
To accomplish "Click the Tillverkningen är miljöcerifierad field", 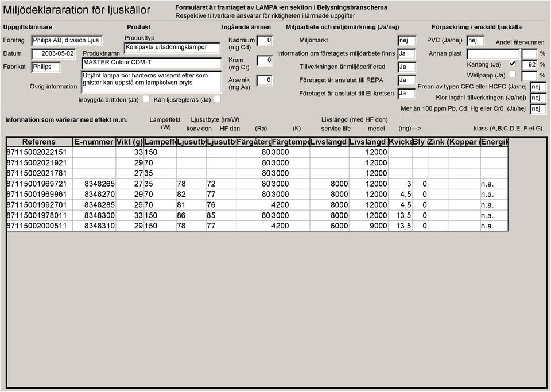I will (x=407, y=67).
